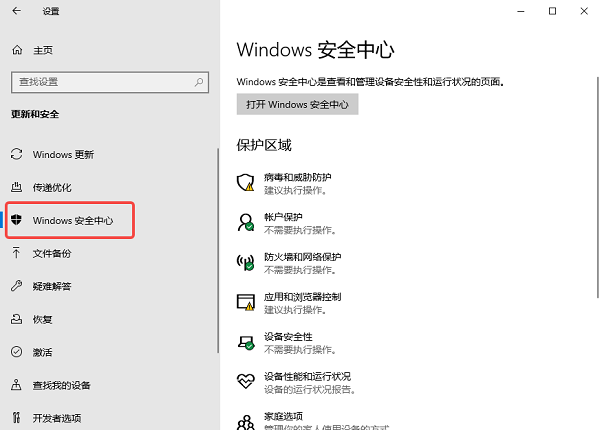Click the 病毒和威胁防护 shield warning icon
The width and height of the screenshot is (600, 430).
(245, 182)
